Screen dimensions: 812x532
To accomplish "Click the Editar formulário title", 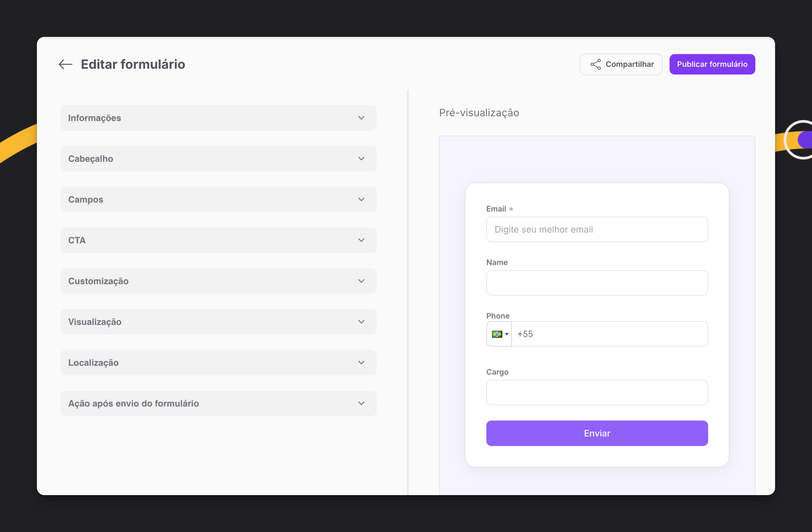I will point(133,64).
